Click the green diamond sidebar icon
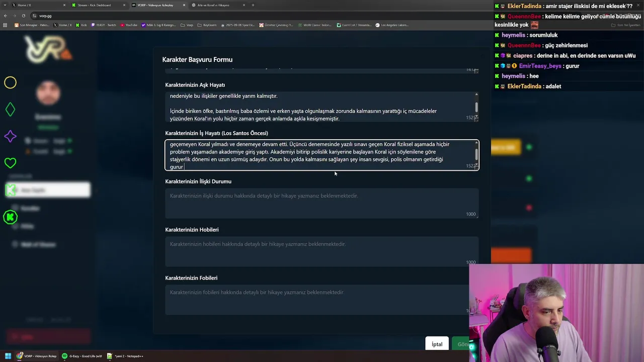The height and width of the screenshot is (362, 644). point(10,110)
